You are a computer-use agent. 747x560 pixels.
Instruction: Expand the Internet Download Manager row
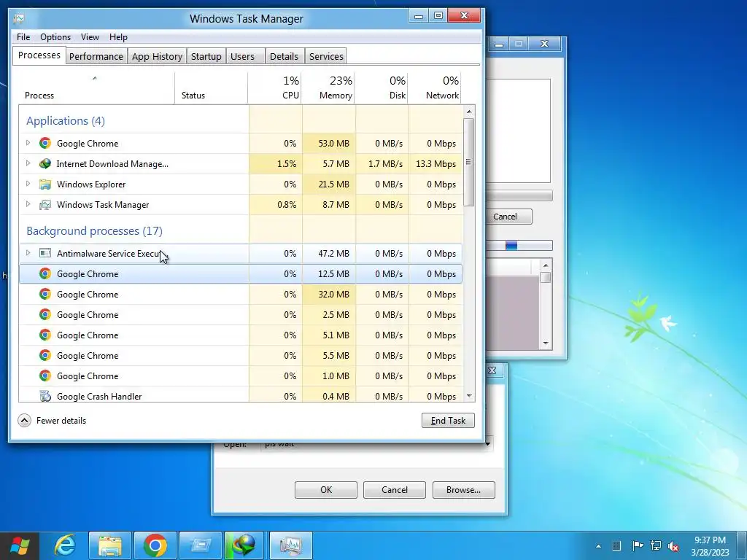point(28,163)
